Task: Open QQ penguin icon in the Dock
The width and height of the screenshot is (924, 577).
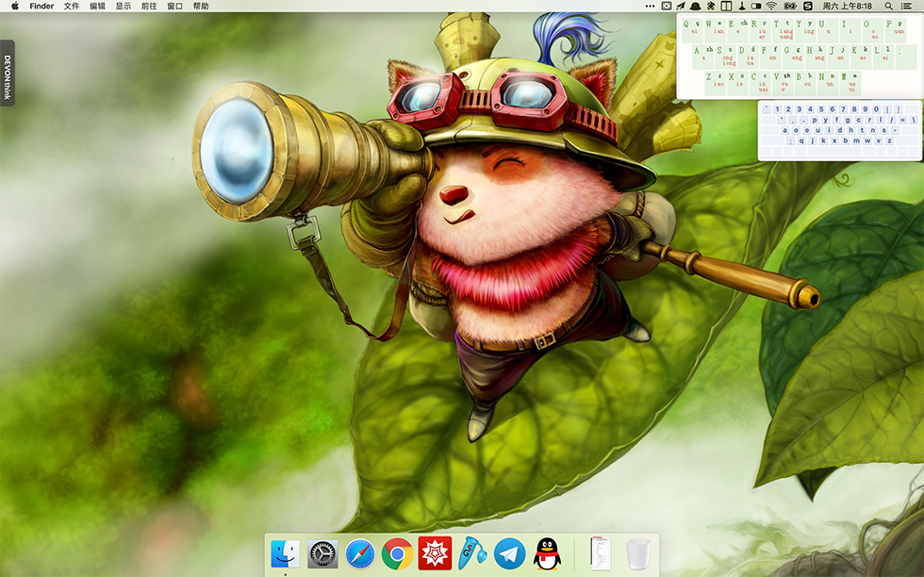Action: pyautogui.click(x=547, y=554)
